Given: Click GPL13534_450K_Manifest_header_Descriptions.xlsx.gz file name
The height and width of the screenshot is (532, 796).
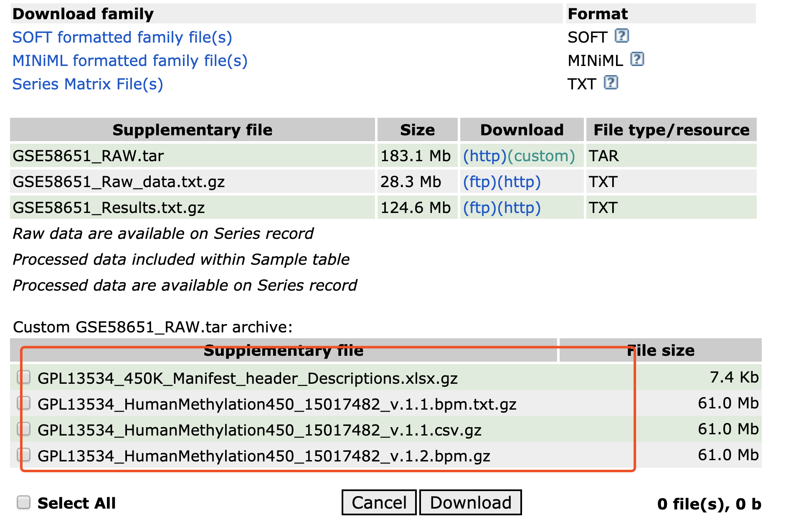Looking at the screenshot, I should 248,378.
